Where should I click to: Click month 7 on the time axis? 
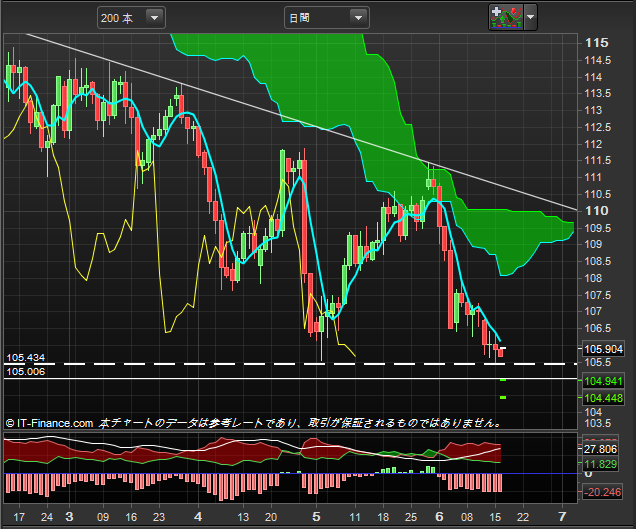tap(562, 516)
